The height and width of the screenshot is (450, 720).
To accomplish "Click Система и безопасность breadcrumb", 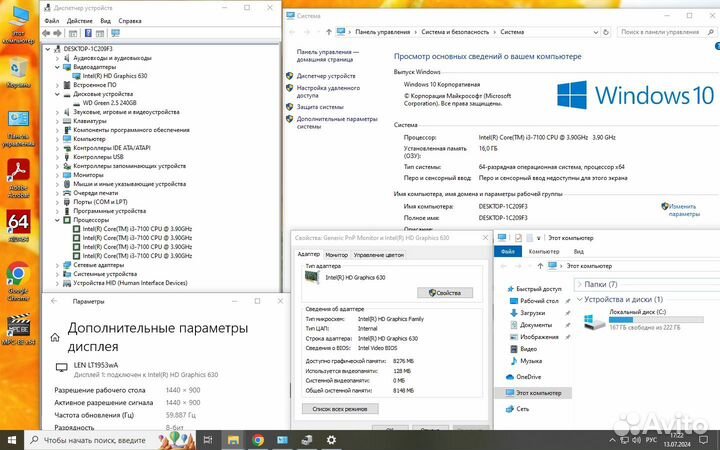I will click(x=455, y=32).
